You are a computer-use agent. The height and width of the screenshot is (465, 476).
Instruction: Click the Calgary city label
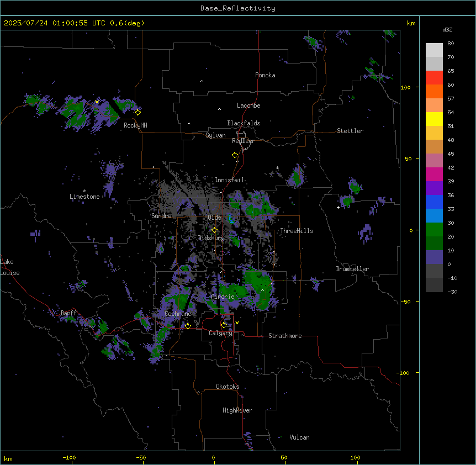coord(220,333)
